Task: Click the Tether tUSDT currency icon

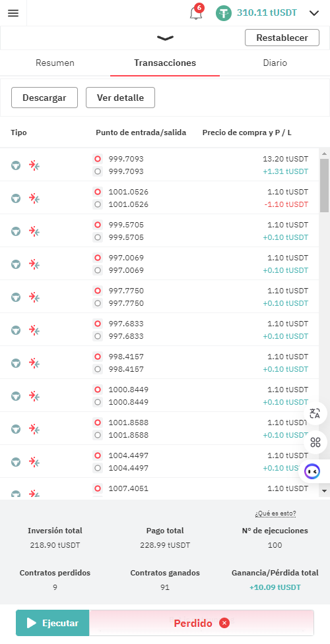Action: 224,13
